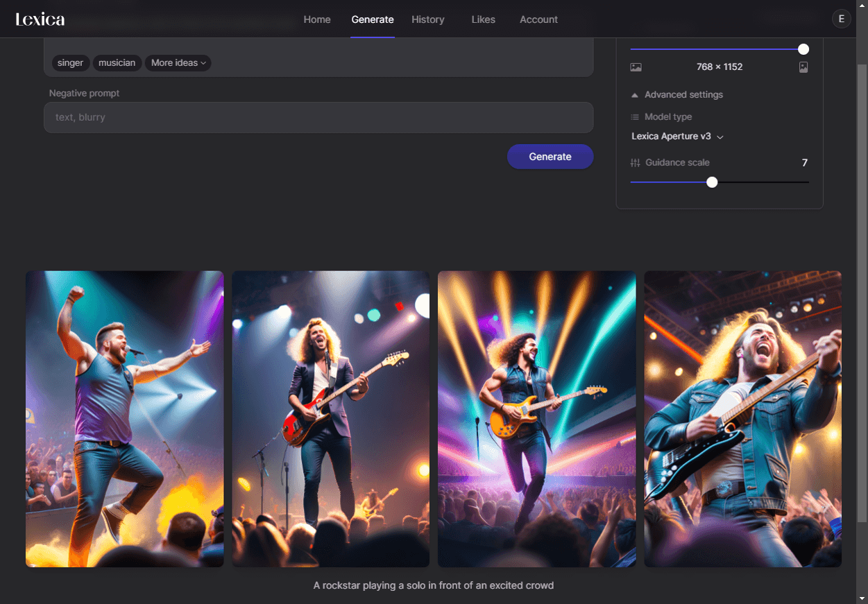
Task: Open the Lexica Aperture v3 model dropdown
Action: pyautogui.click(x=677, y=137)
